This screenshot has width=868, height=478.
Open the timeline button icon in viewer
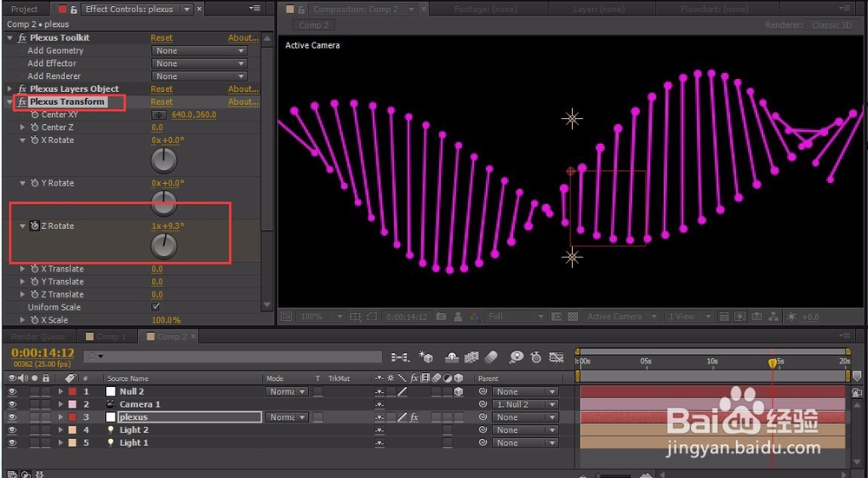click(757, 317)
